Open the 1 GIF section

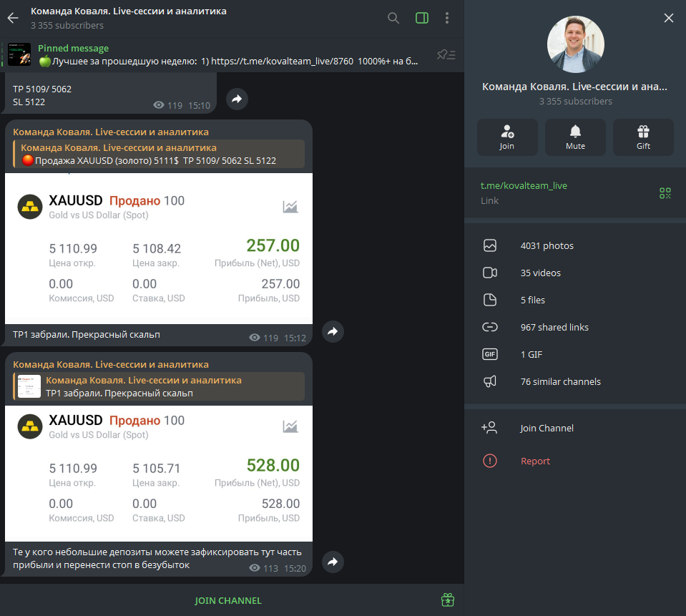click(575, 354)
